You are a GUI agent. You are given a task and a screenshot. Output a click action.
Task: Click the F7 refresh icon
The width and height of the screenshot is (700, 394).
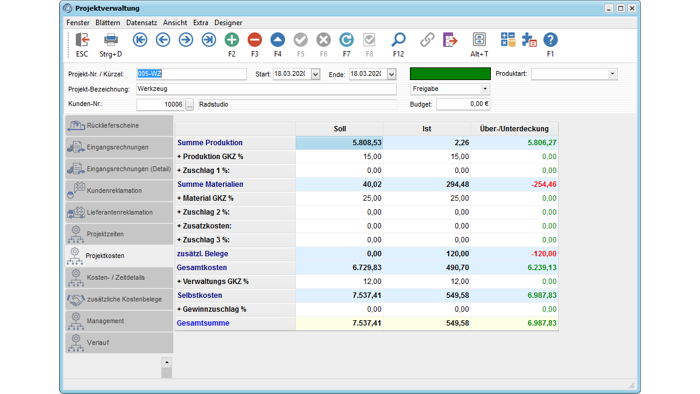(x=346, y=40)
